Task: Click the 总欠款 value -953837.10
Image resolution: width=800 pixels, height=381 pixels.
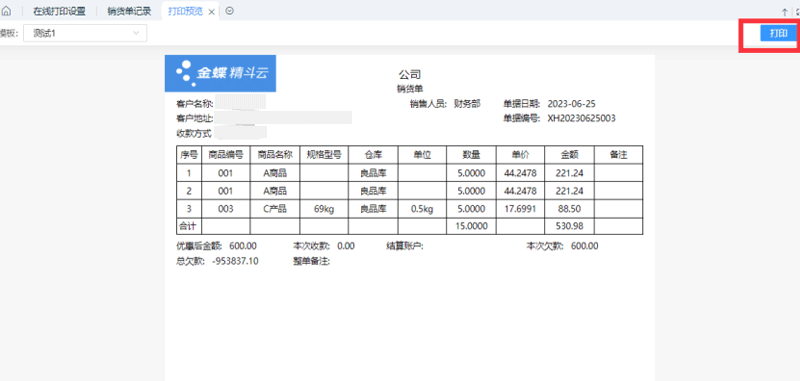Action: tap(235, 262)
